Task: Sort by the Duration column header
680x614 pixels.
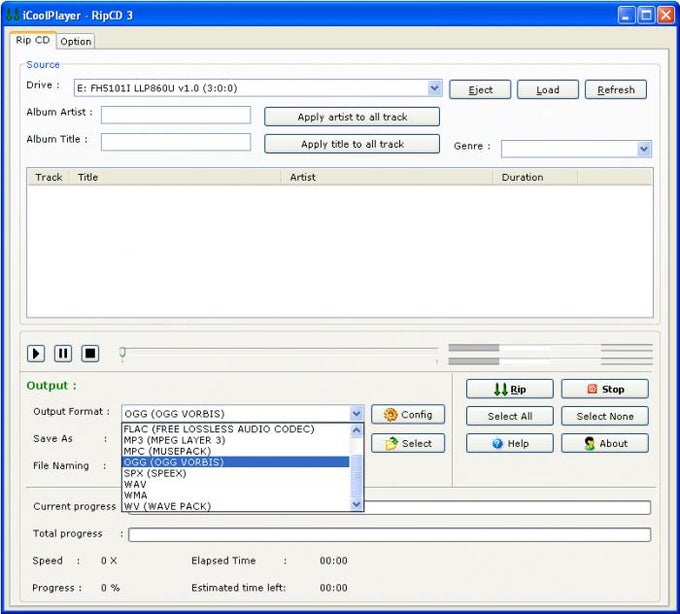Action: [x=536, y=177]
